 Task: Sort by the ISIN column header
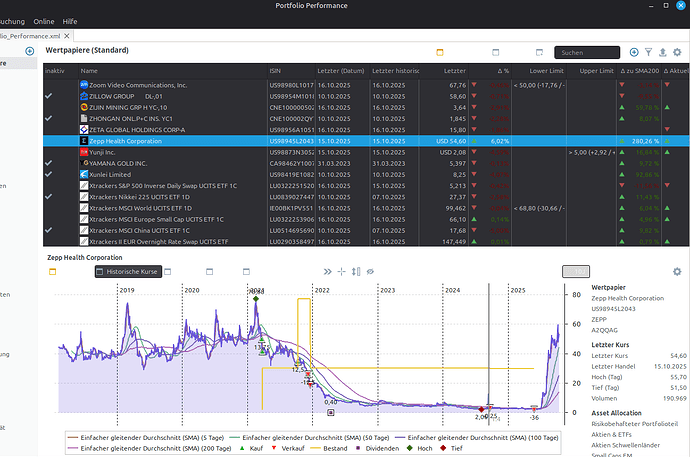coord(291,71)
